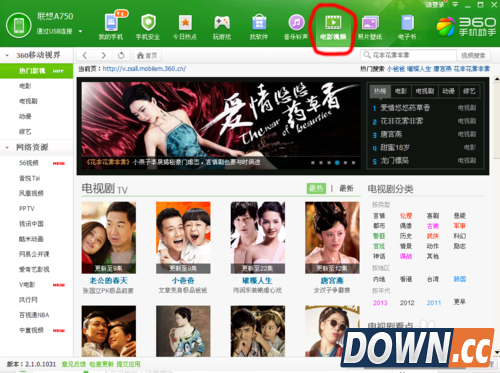This screenshot has height=373, width=500.
Task: Toggle TV list to 最新
Action: pos(346,188)
